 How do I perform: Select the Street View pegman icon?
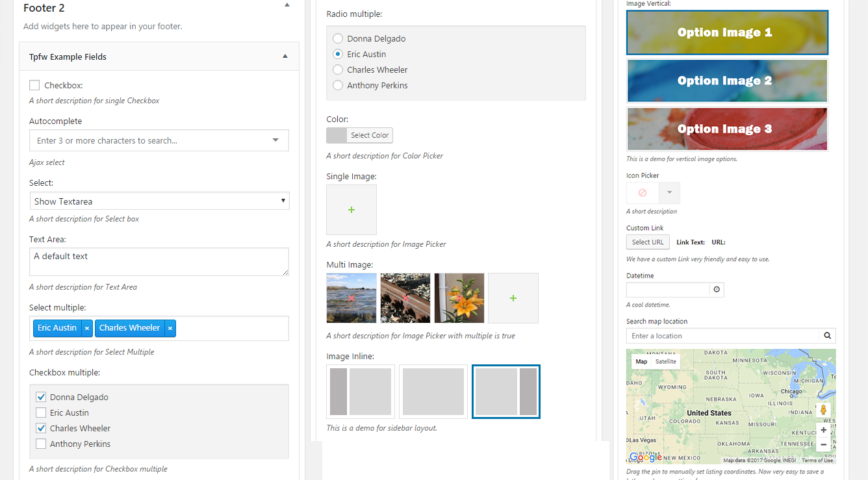(824, 410)
